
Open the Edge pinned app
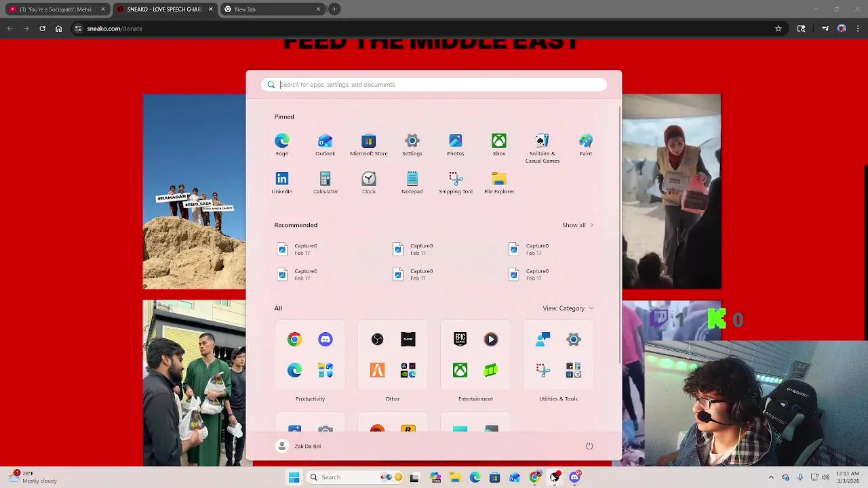click(x=281, y=145)
